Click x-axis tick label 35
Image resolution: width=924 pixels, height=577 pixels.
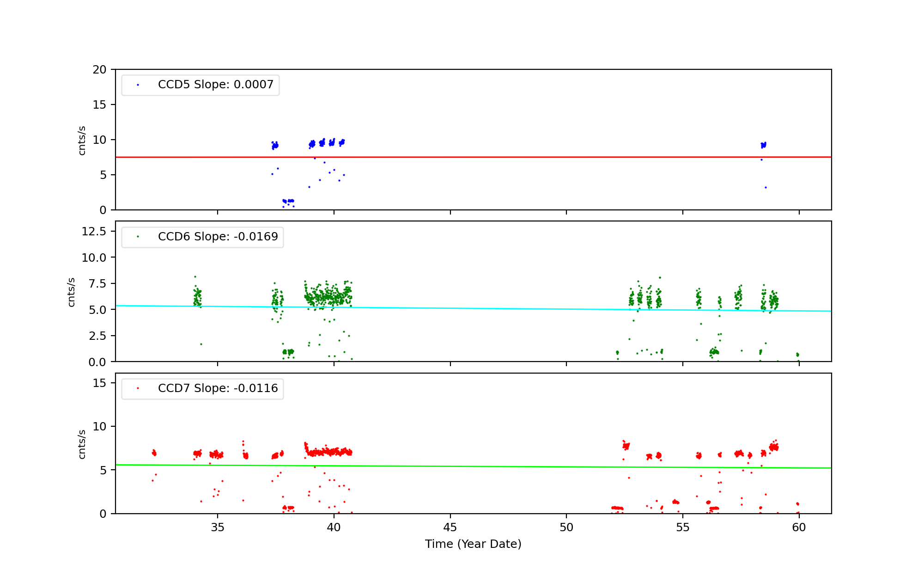point(218,528)
